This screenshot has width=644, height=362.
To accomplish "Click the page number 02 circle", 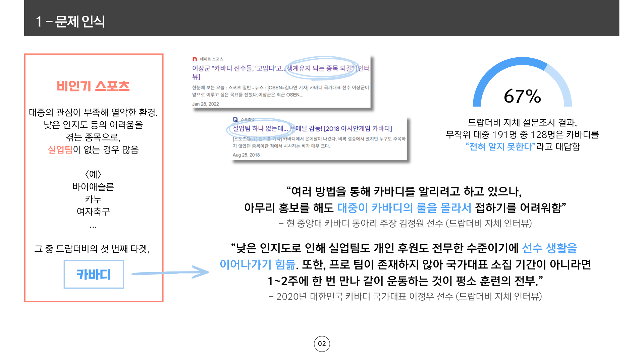I will (x=322, y=344).
